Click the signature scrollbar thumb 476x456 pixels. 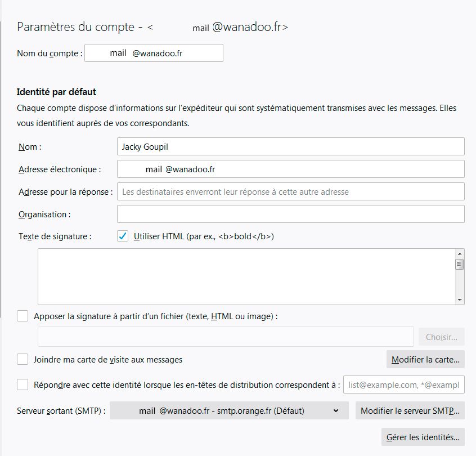coord(460,264)
